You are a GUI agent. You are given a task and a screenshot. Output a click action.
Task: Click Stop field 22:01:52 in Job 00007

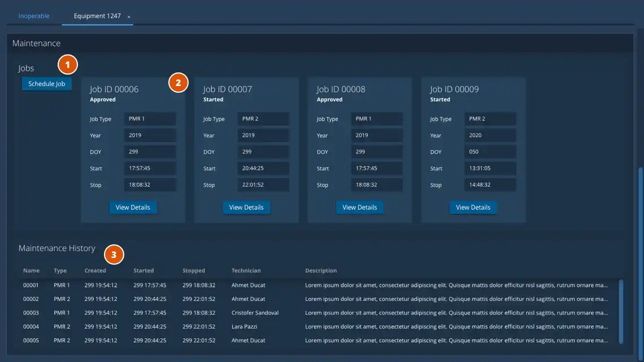[x=263, y=184]
